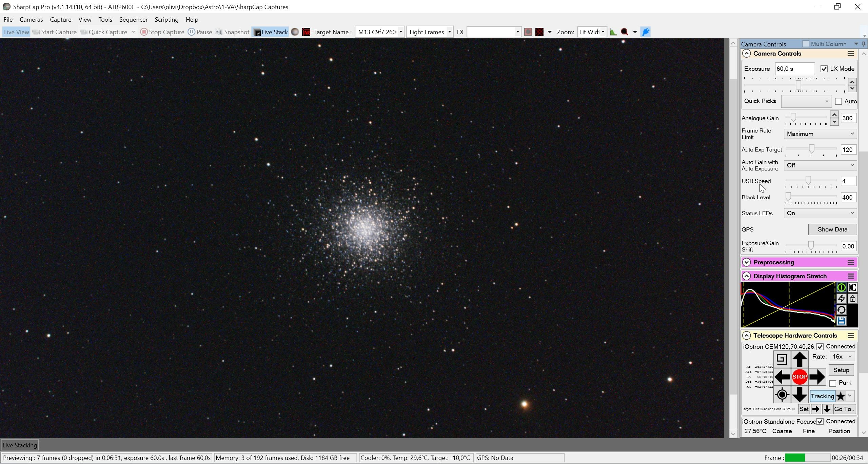The width and height of the screenshot is (868, 464).
Task: Move the telescope up with the up arrow
Action: pyautogui.click(x=800, y=359)
